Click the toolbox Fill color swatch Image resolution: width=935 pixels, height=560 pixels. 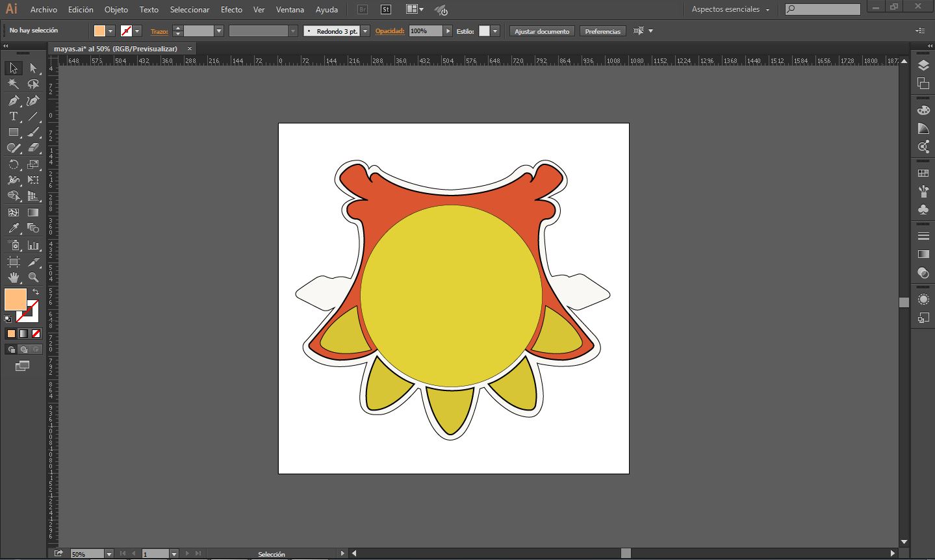(14, 300)
